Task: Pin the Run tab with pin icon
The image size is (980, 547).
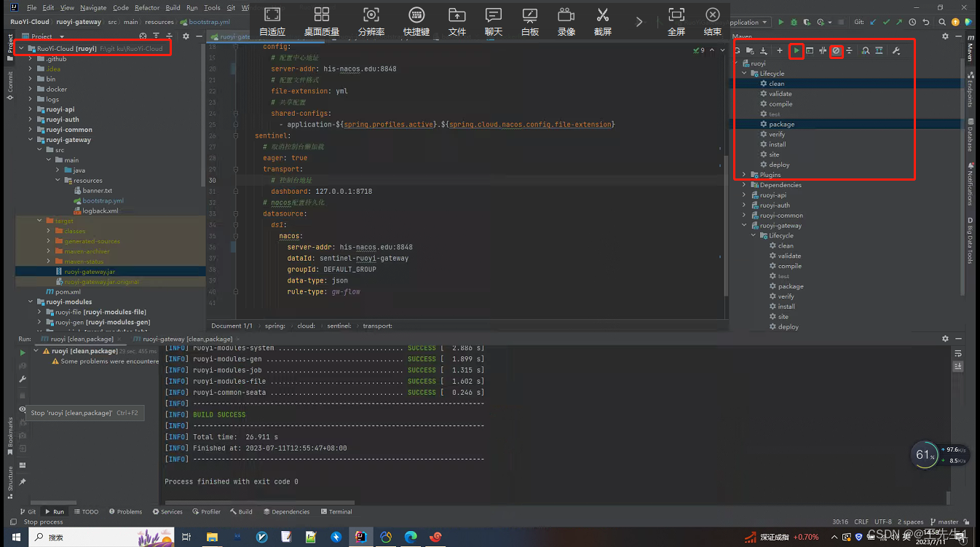Action: click(x=23, y=481)
